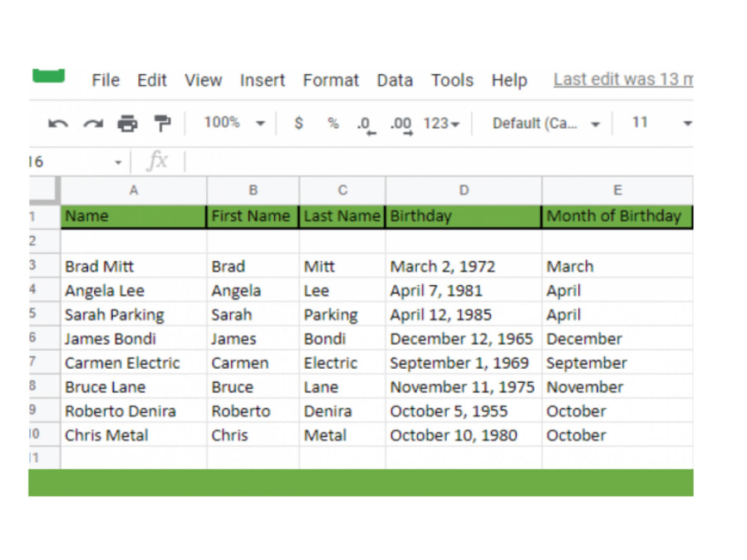Select the December month cell

coord(618,339)
